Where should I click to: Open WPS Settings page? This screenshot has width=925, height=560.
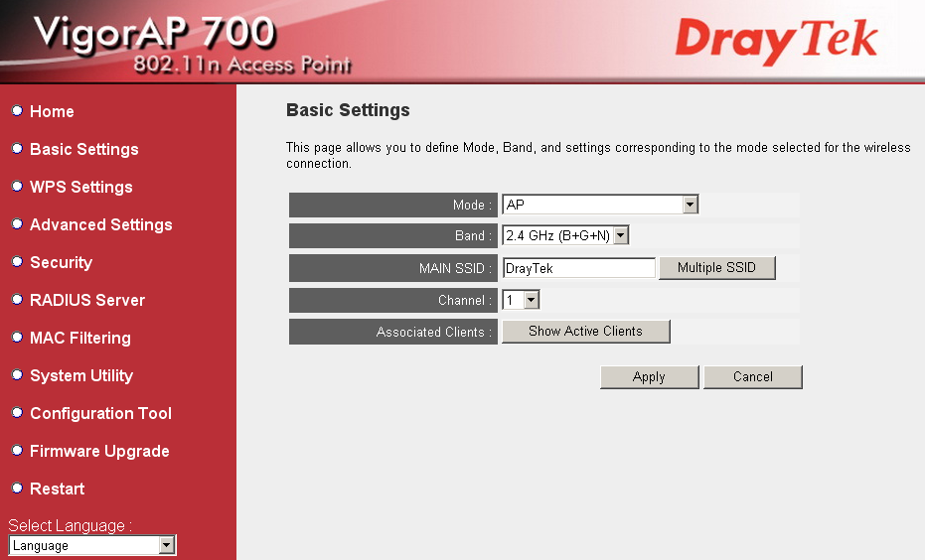click(81, 187)
